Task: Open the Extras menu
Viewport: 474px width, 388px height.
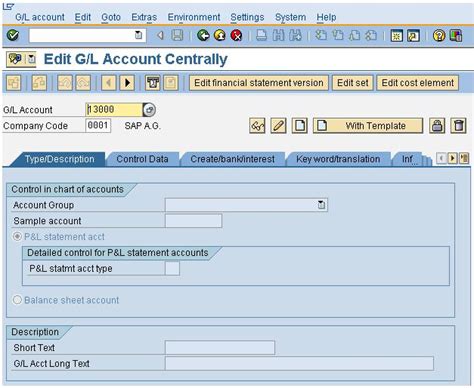Action: 144,17
